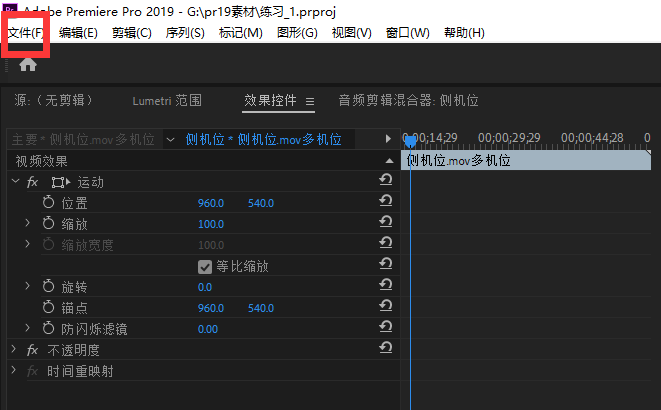Screen dimensions: 661x410
Task: Expand the Rotation (旋转) property
Action: point(27,286)
